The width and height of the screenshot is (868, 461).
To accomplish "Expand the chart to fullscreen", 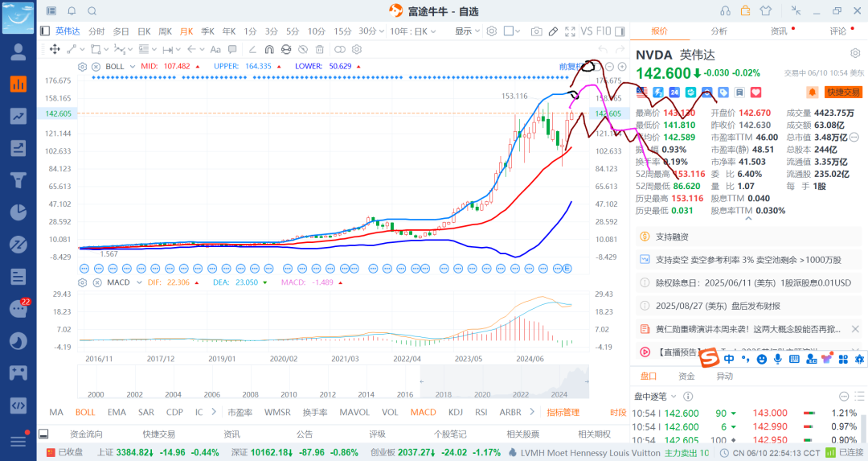I will coord(570,31).
